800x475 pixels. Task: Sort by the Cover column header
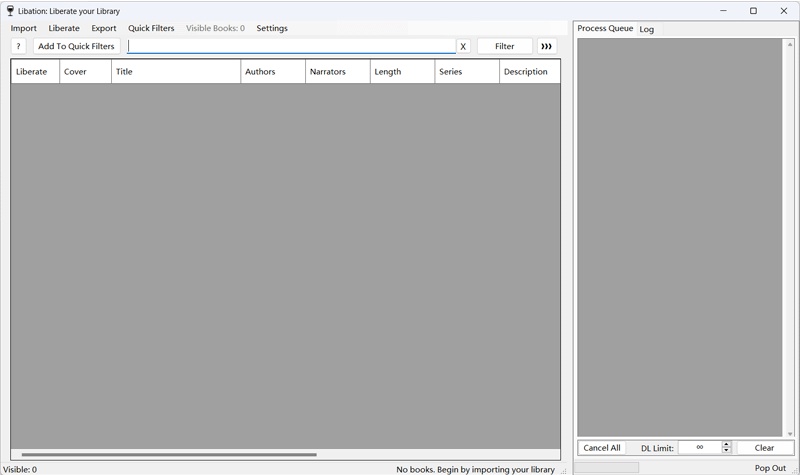click(85, 71)
